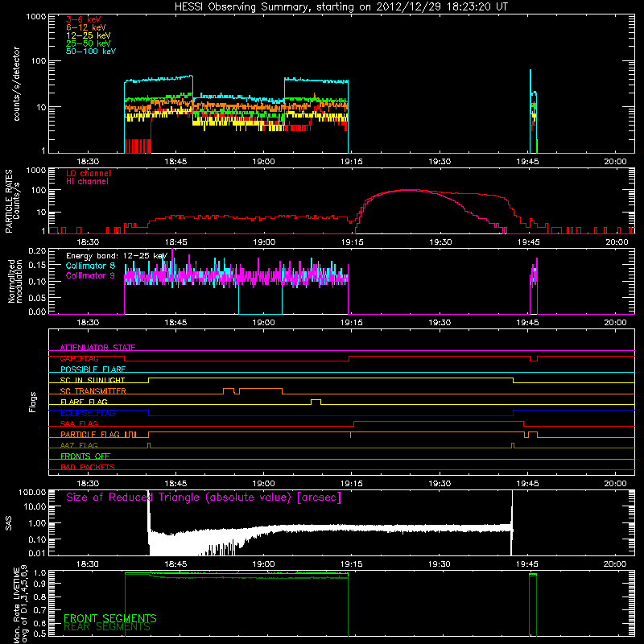The height and width of the screenshot is (644, 644).
Task: Select the green 25-50 keV legend label
Action: pyautogui.click(x=89, y=43)
